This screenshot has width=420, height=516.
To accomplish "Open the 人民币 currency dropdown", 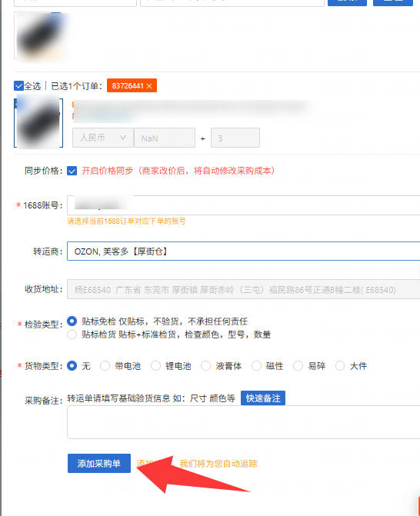I will tap(103, 138).
